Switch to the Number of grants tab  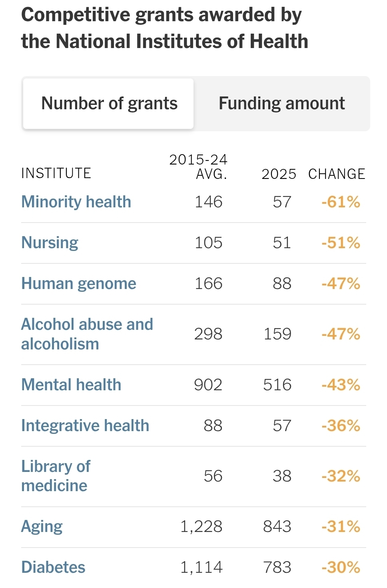pos(109,104)
